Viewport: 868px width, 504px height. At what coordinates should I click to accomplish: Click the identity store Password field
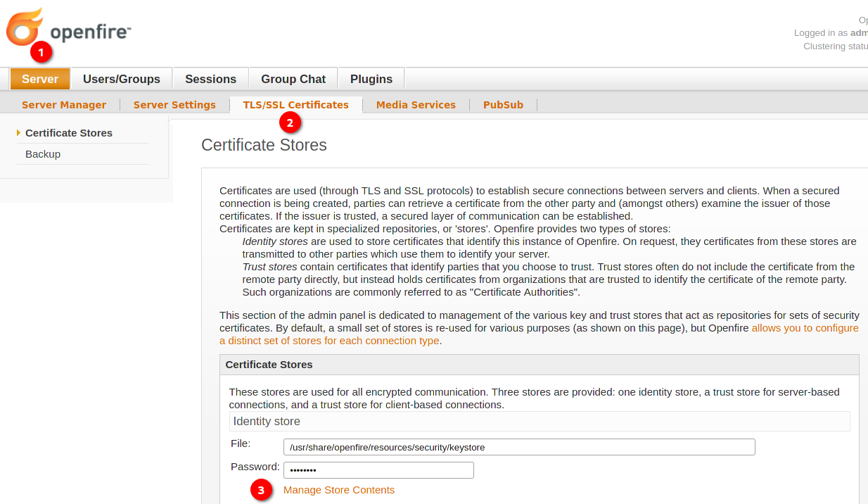pos(378,470)
